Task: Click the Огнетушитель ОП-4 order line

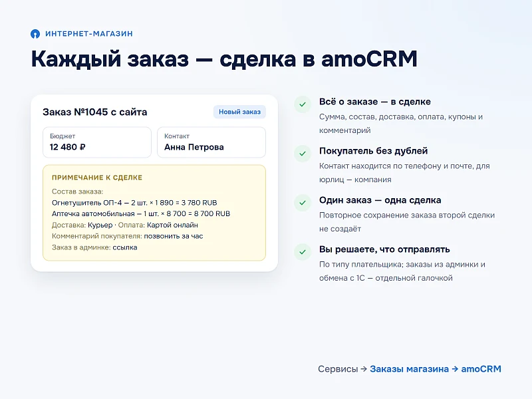Action: pos(134,203)
